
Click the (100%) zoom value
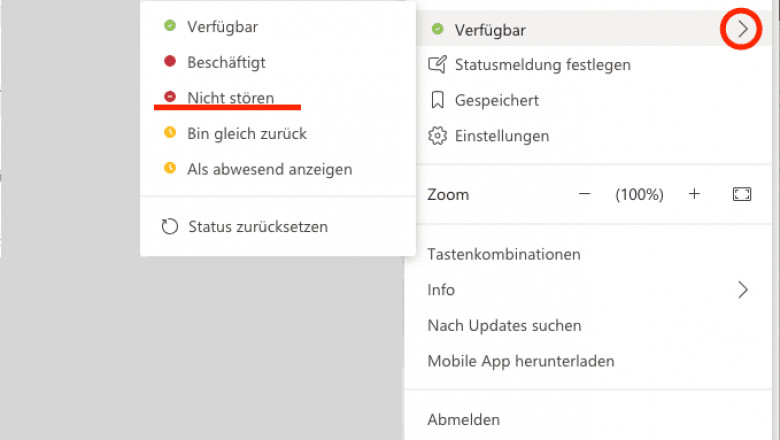click(639, 194)
